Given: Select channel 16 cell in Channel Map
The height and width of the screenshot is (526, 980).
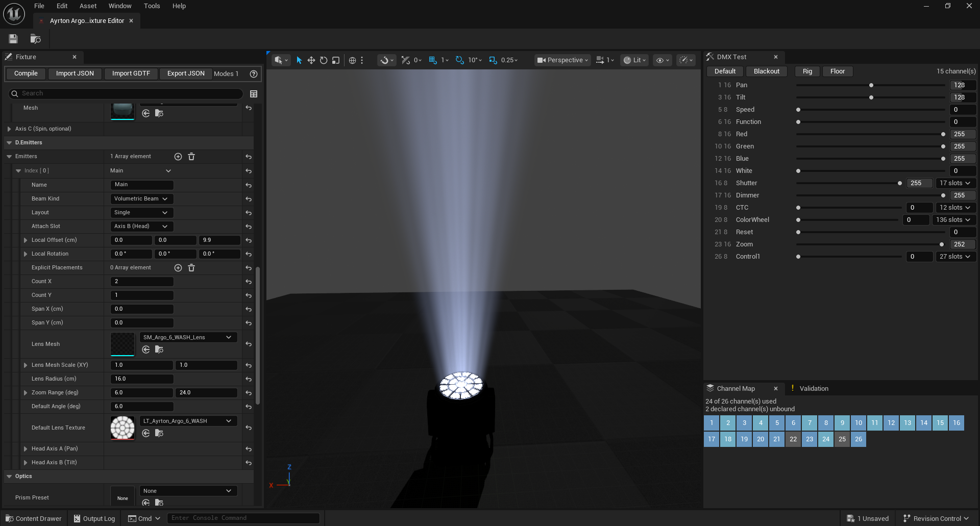Looking at the screenshot, I should tap(957, 423).
